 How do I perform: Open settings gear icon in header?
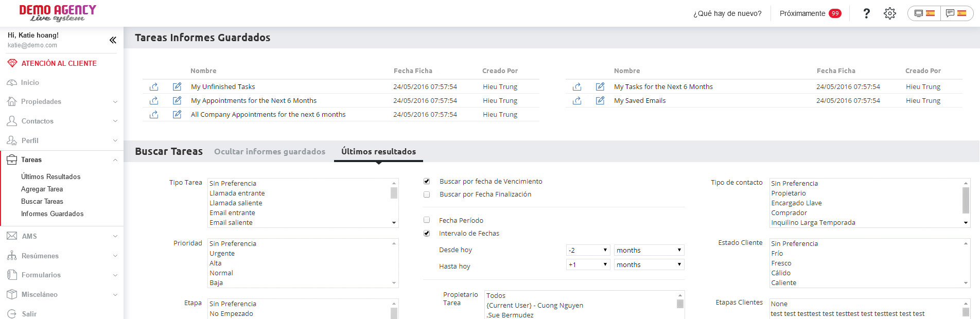click(x=890, y=13)
